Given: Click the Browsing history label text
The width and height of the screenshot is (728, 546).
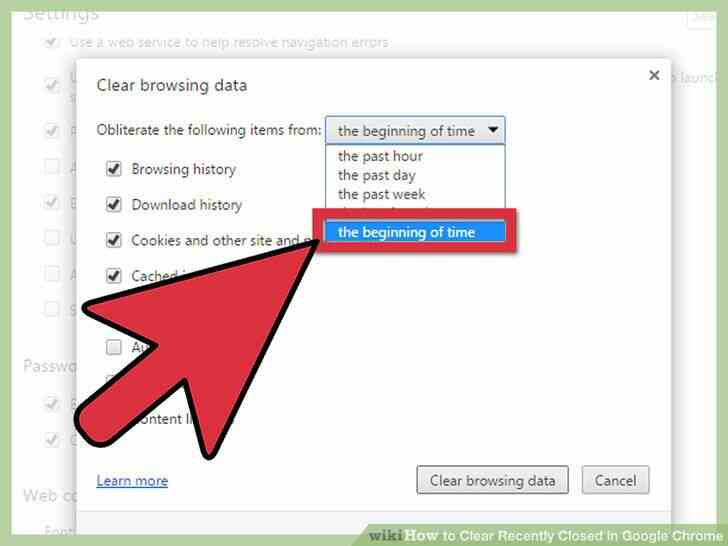Looking at the screenshot, I should 183,169.
